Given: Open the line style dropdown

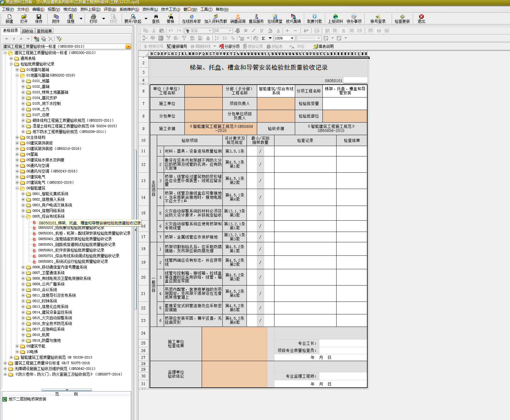Looking at the screenshot, I should pyautogui.click(x=319, y=38).
